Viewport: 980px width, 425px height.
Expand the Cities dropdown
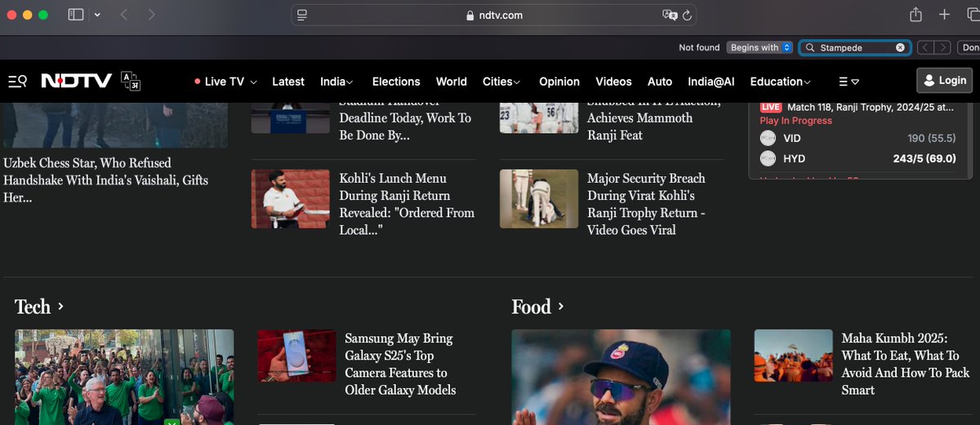point(501,82)
